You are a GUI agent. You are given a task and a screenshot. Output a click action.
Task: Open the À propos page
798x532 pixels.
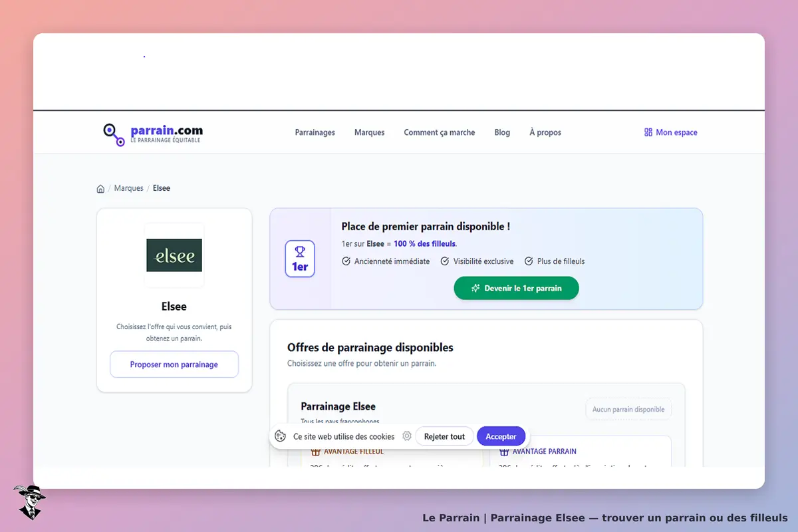(x=545, y=132)
